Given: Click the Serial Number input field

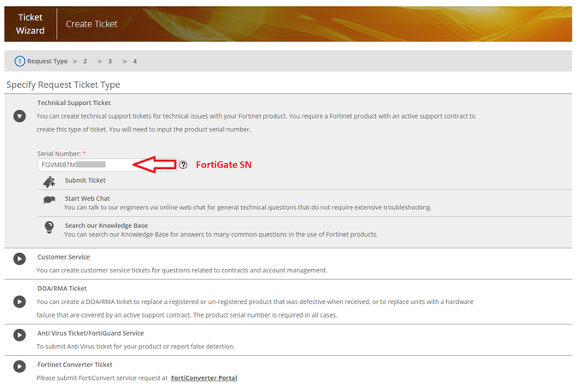Looking at the screenshot, I should click(107, 165).
